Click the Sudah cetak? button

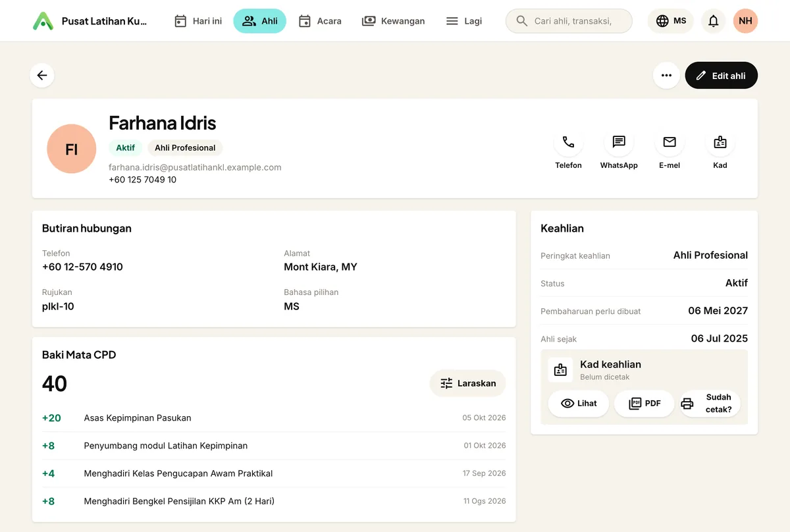(710, 404)
